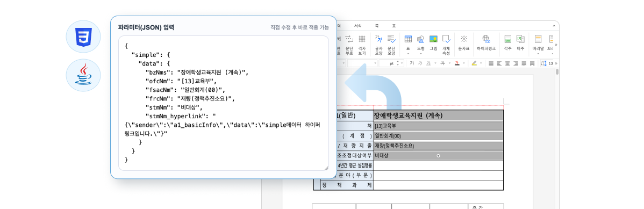Click the JSON text area's corner handle
The width and height of the screenshot is (644, 209).
coord(326,168)
